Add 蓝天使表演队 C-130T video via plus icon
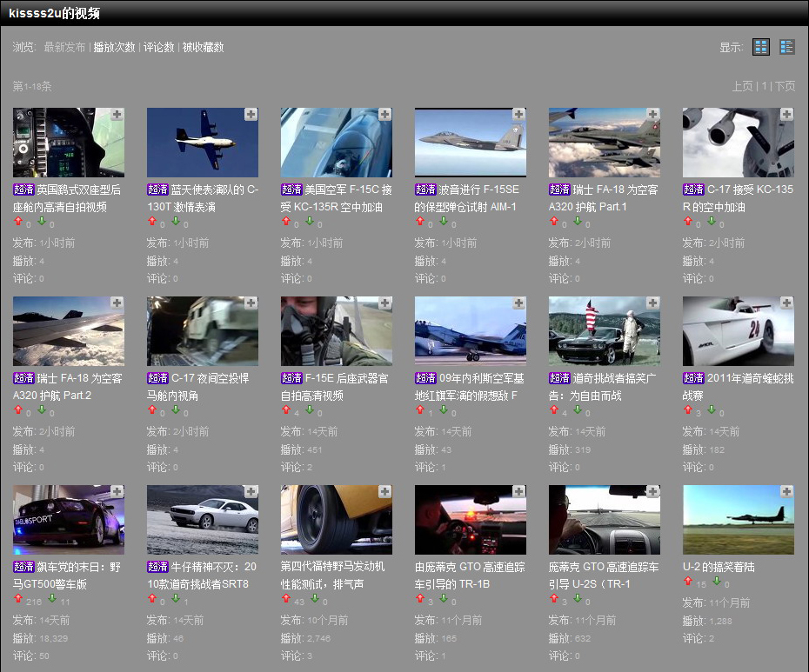This screenshot has height=672, width=809. tap(251, 115)
